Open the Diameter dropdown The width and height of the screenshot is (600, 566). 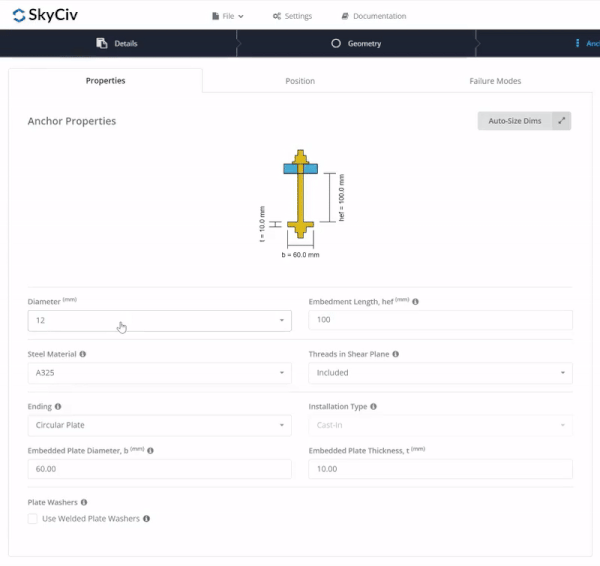tap(159, 320)
